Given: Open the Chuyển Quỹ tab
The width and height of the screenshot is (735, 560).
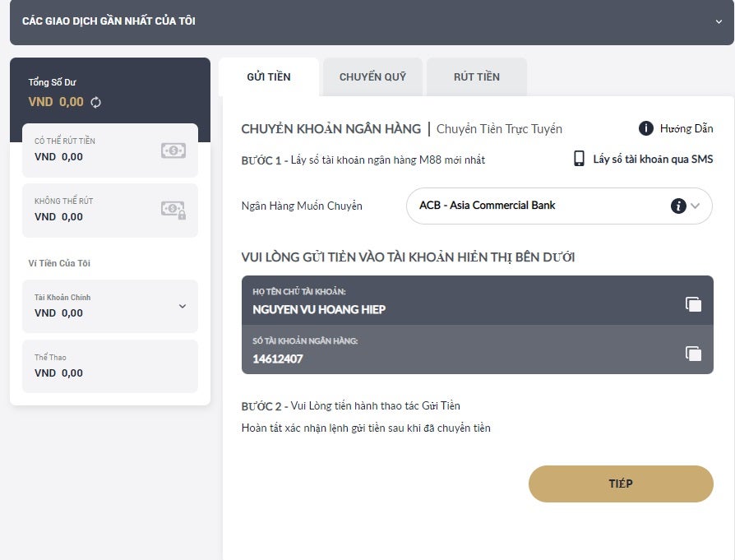Looking at the screenshot, I should coord(372,77).
